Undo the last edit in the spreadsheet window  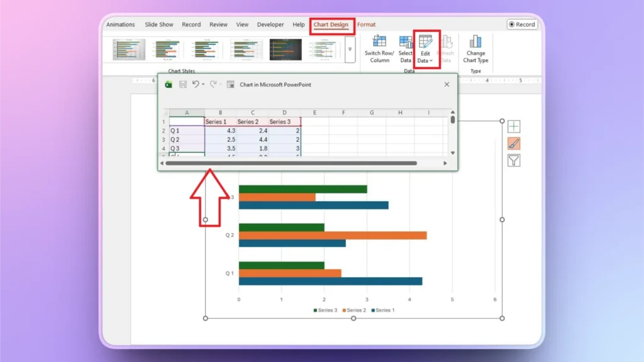click(194, 84)
